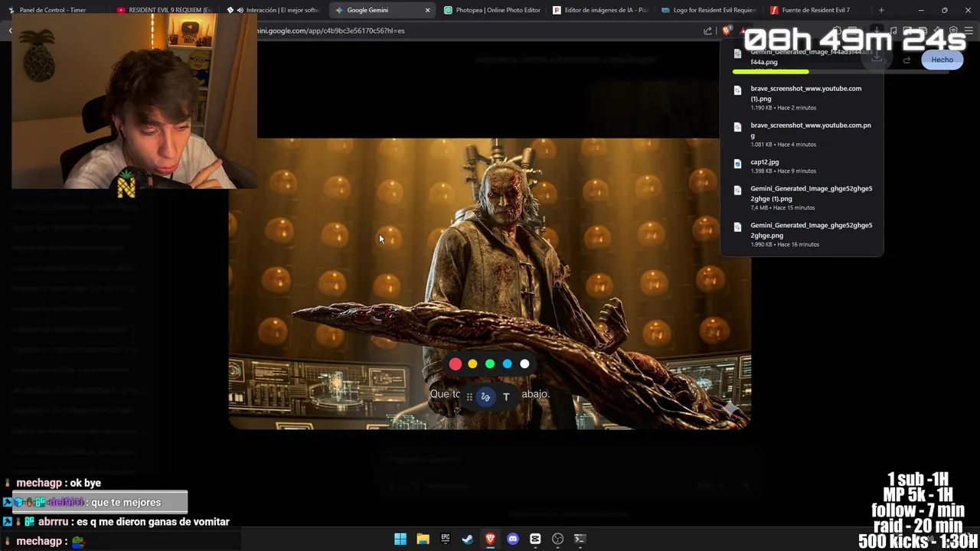Open brave_screenshot_www.youtube.com.png download

pyautogui.click(x=802, y=135)
